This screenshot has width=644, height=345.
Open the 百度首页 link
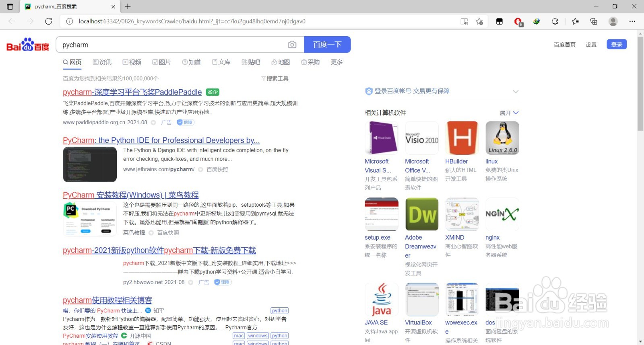point(565,45)
